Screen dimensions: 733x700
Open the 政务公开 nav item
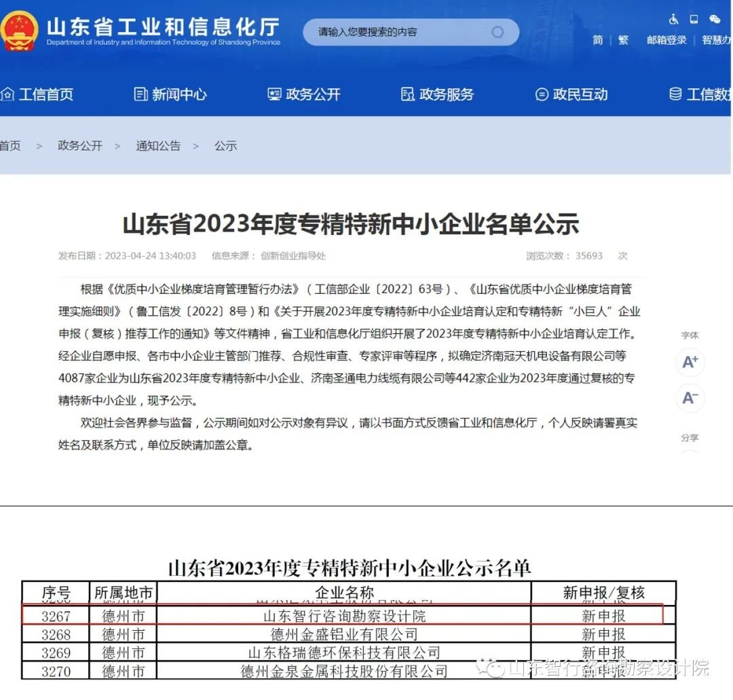click(304, 94)
